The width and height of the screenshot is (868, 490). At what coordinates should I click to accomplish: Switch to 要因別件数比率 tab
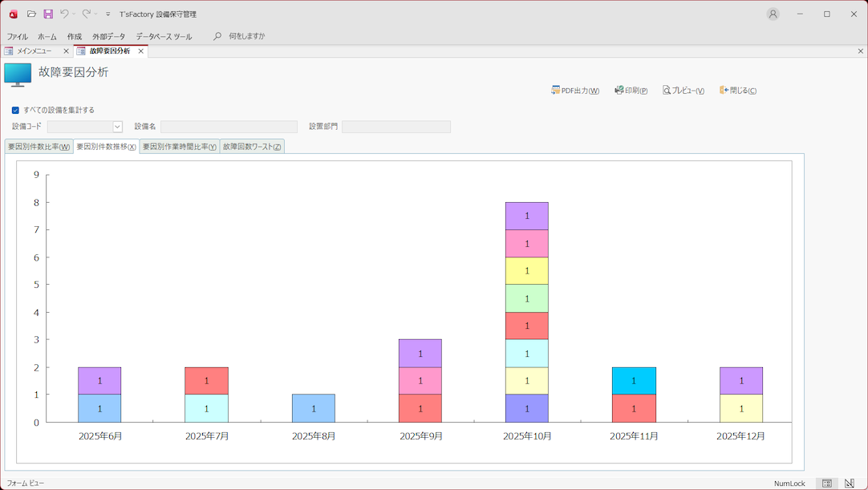point(39,147)
